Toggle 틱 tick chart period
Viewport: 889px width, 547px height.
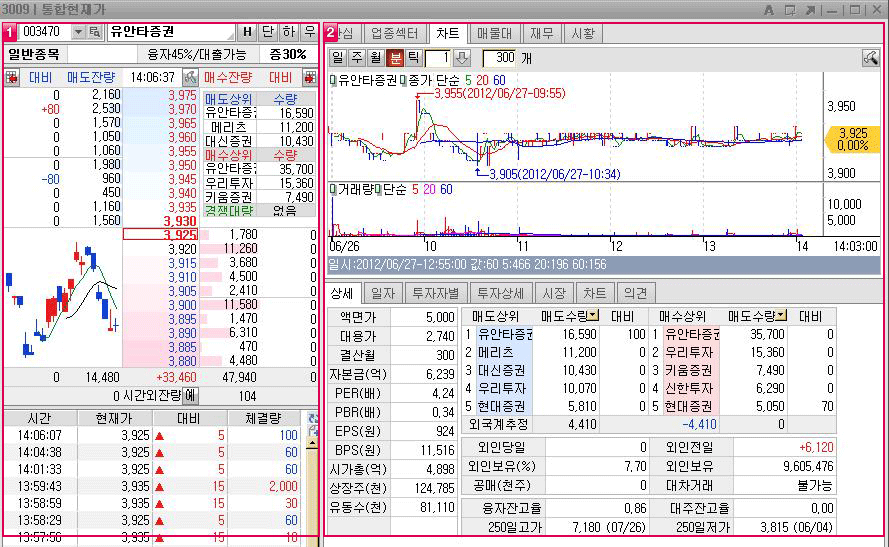tap(413, 57)
